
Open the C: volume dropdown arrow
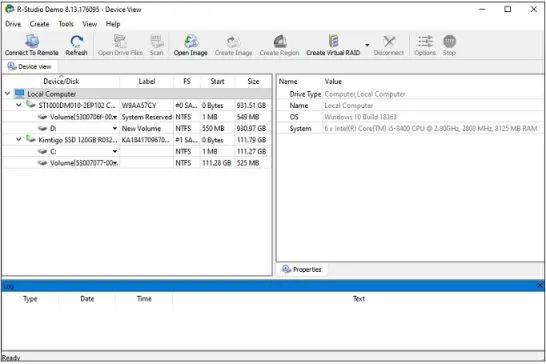[115, 152]
